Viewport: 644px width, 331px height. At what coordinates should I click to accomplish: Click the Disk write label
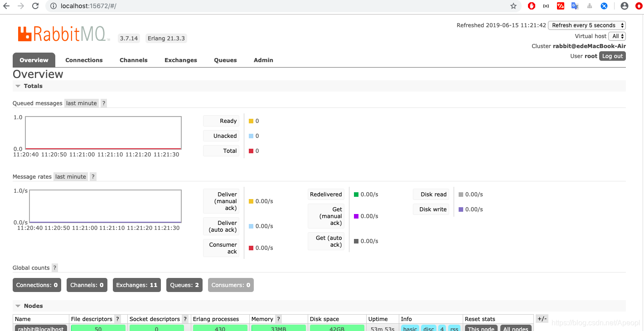click(431, 209)
